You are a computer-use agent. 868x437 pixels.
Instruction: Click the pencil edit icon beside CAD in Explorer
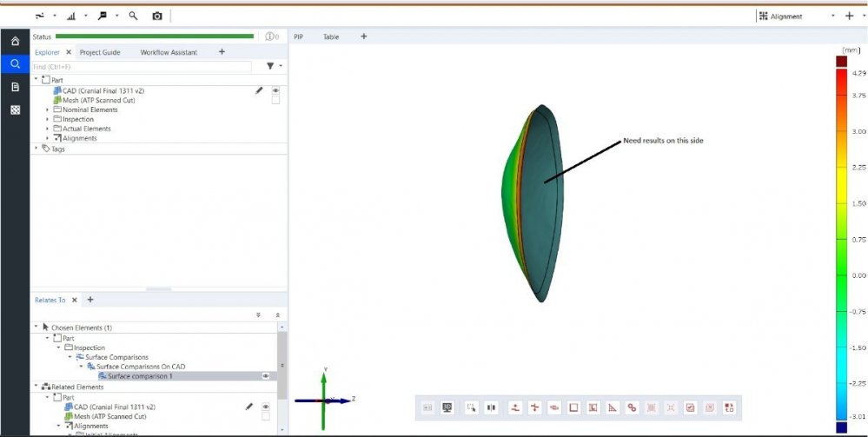point(258,90)
